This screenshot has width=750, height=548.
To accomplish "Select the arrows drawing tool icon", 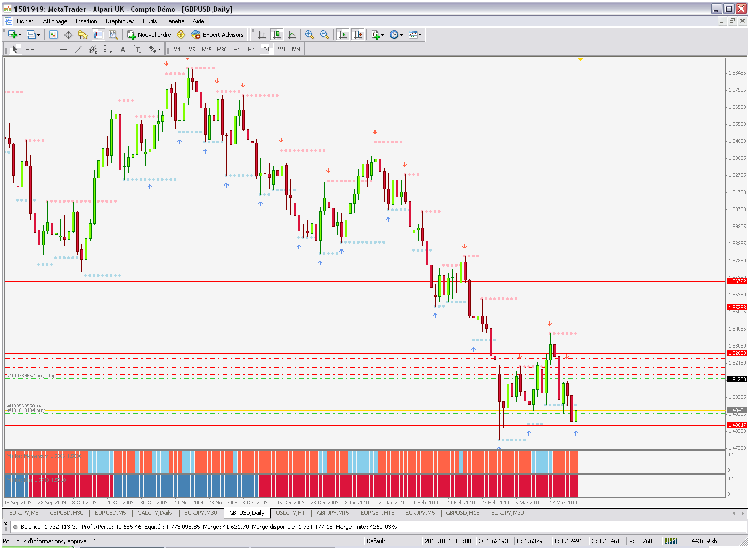I will point(152,49).
